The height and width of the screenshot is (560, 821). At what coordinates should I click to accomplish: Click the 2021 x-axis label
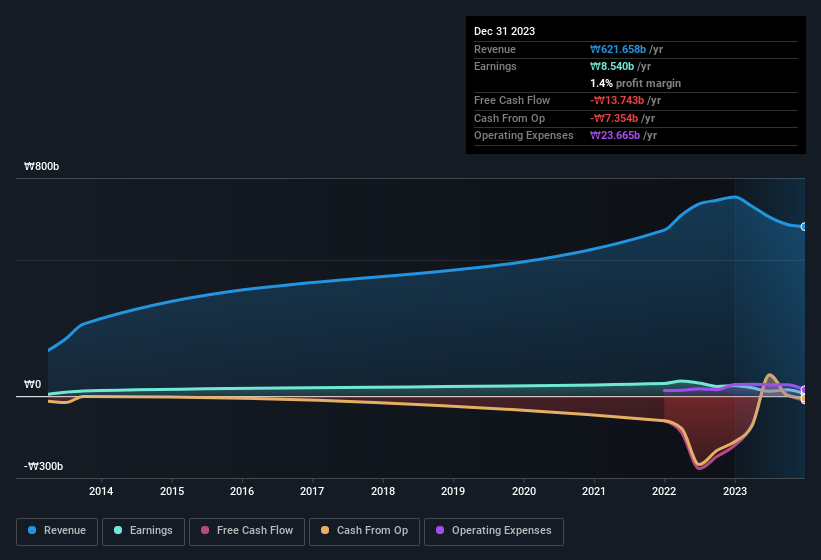click(594, 491)
